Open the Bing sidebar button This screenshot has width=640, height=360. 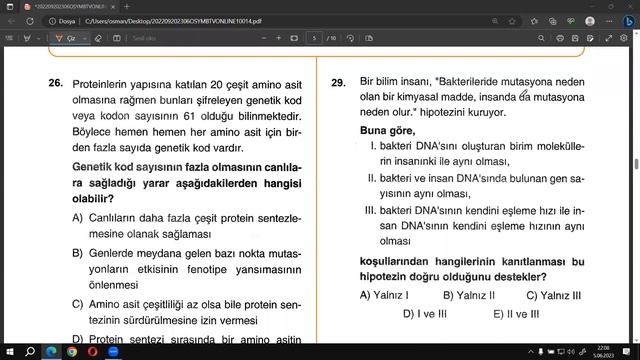click(x=629, y=21)
